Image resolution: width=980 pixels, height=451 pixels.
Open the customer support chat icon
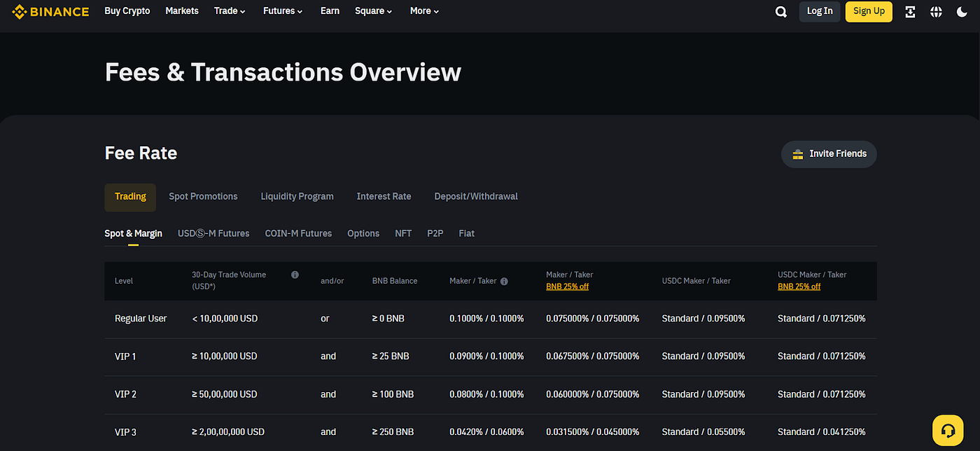[948, 430]
